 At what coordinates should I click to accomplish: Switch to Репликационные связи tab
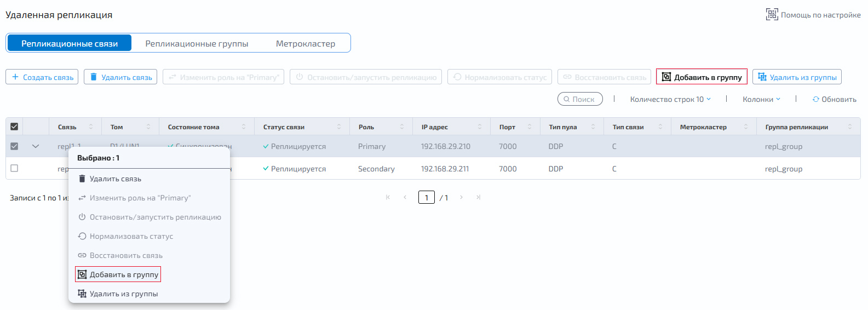tap(69, 43)
